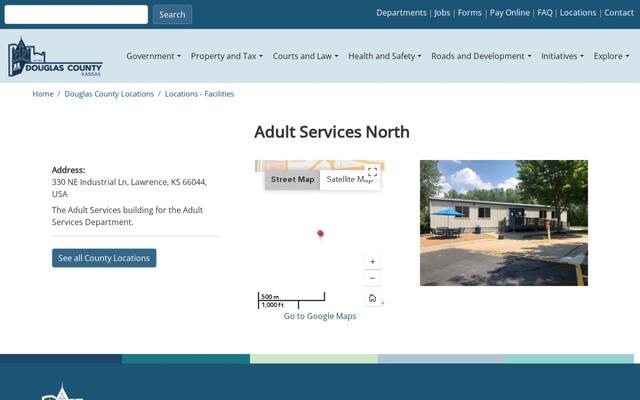Screen dimensions: 640x400
Task: Open the Departments link
Action: (401, 13)
